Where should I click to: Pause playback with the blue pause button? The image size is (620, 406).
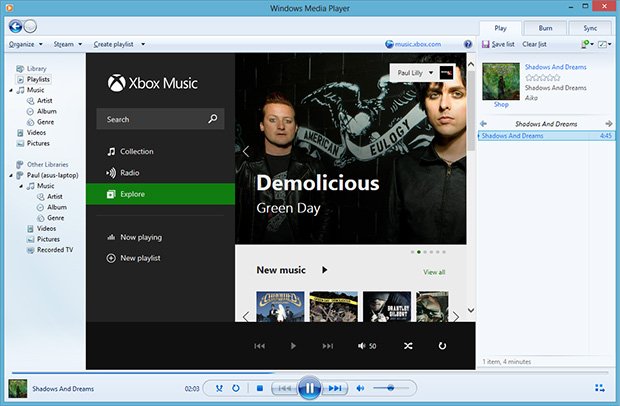(309, 388)
